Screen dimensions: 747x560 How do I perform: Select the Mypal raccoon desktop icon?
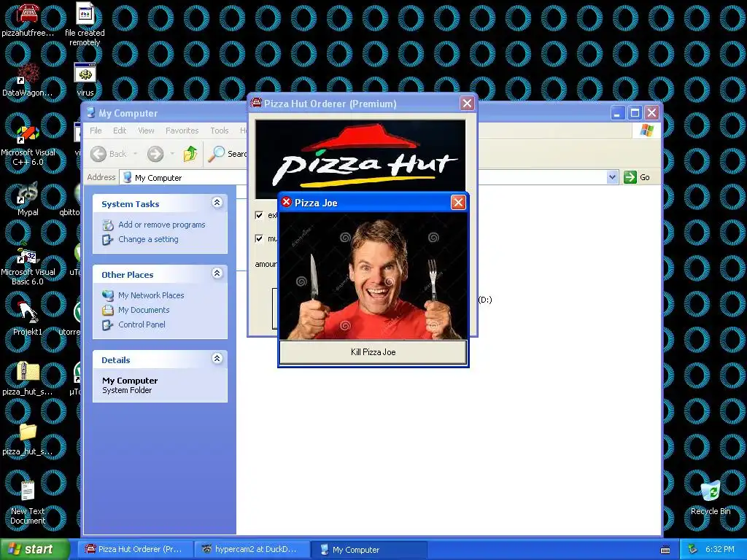click(28, 199)
